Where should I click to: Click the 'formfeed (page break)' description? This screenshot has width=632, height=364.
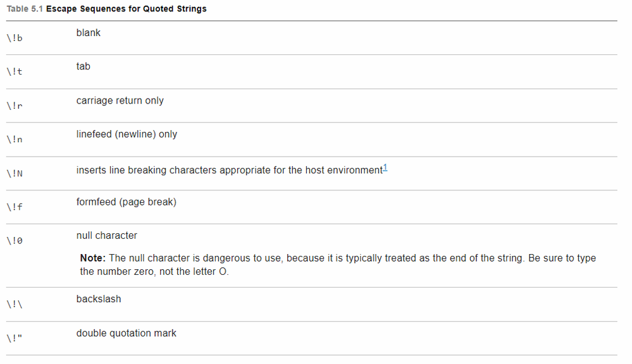(x=126, y=202)
